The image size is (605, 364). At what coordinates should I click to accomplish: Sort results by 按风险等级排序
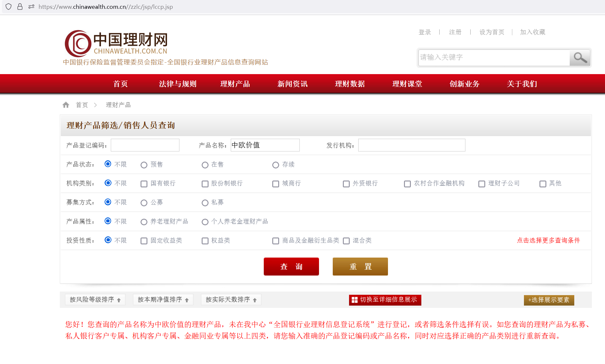(95, 300)
